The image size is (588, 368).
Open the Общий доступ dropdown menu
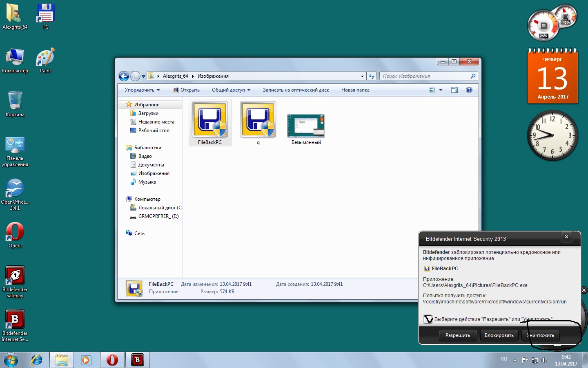coord(231,90)
